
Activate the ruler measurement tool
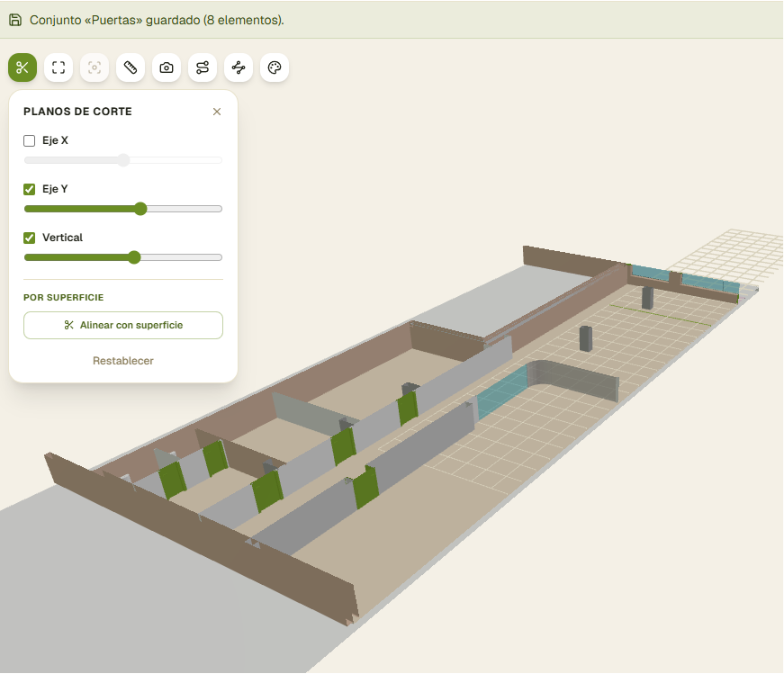131,67
